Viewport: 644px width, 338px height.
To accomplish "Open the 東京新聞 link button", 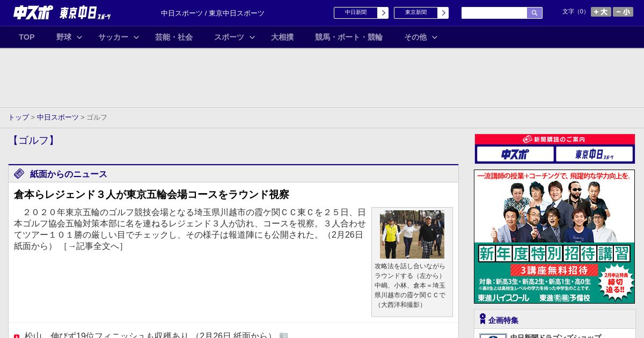I will tap(421, 13).
